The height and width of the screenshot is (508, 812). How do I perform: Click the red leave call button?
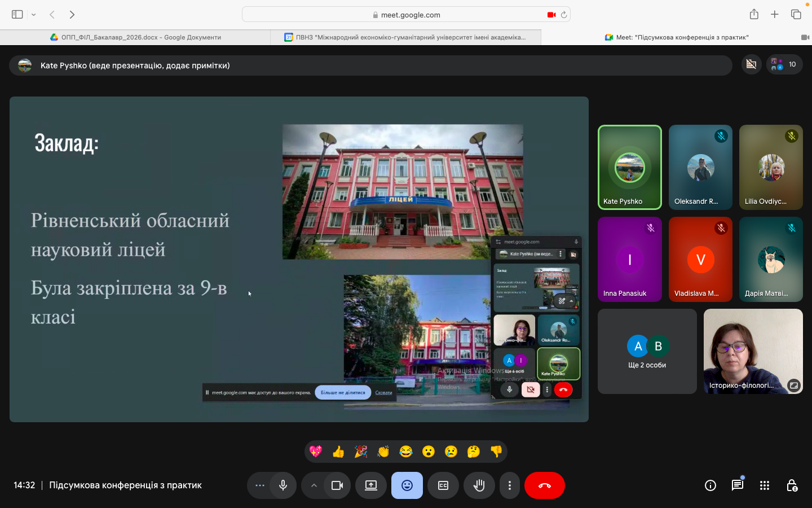544,485
